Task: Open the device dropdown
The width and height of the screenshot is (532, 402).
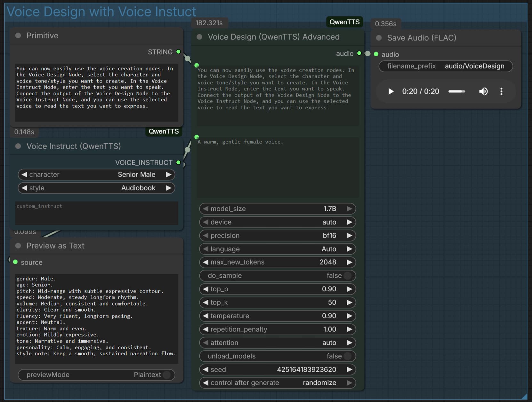Action: pyautogui.click(x=278, y=222)
